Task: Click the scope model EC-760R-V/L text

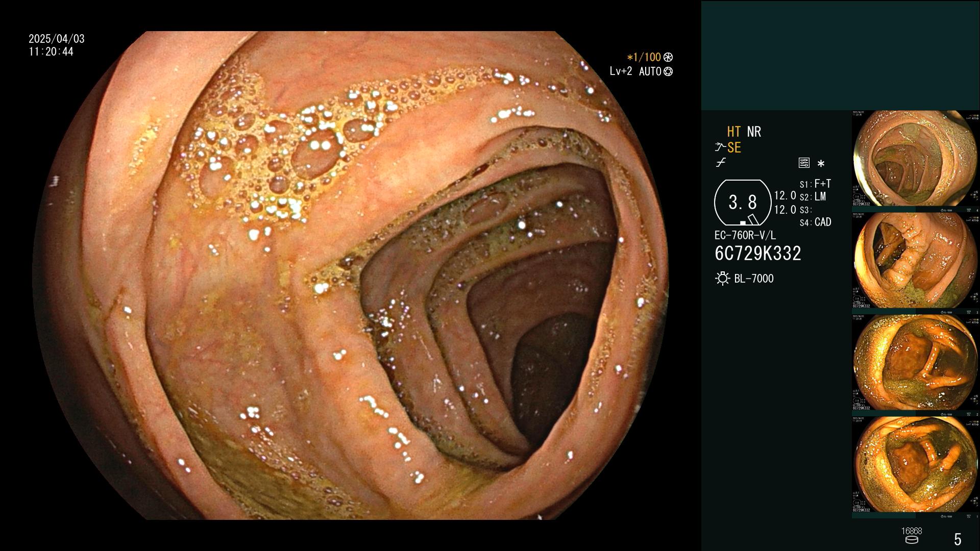Action: coord(745,235)
